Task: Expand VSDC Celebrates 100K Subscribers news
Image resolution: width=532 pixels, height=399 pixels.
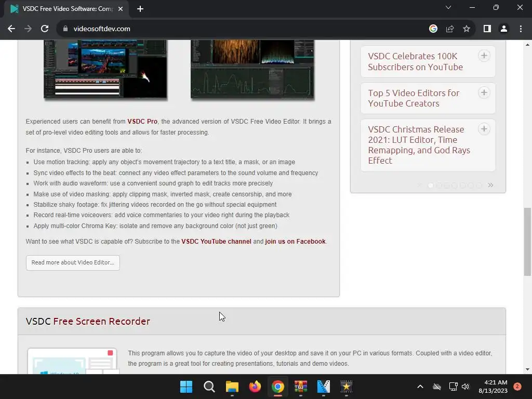Action: [x=484, y=56]
